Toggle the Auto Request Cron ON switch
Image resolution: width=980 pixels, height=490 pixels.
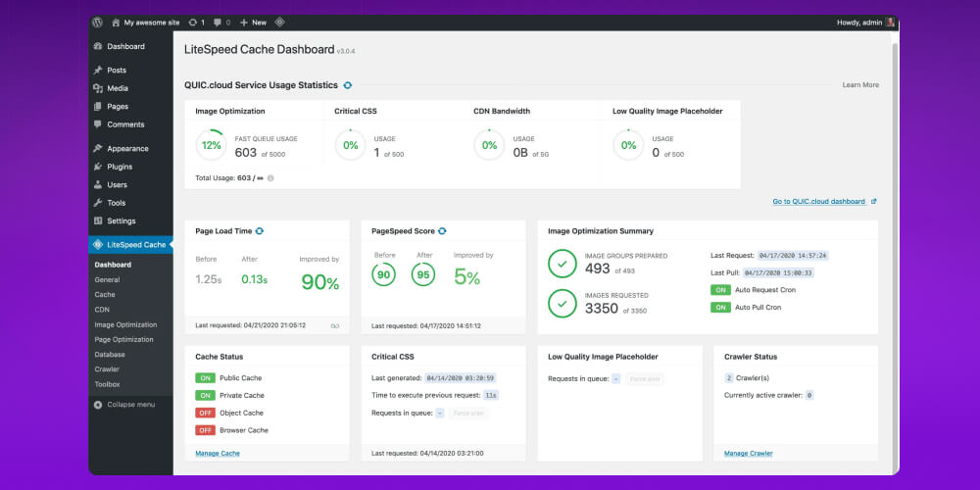coord(720,290)
